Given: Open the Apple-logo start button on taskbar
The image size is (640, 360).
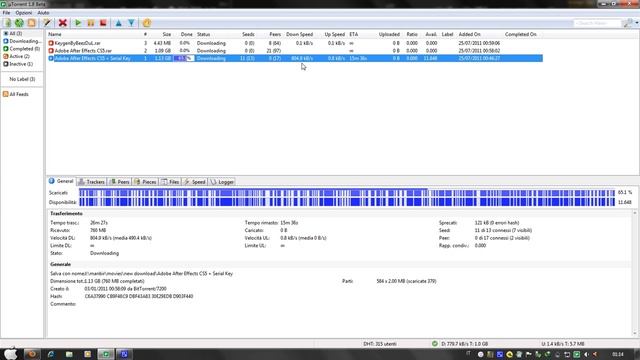Looking at the screenshot, I should click(x=11, y=354).
